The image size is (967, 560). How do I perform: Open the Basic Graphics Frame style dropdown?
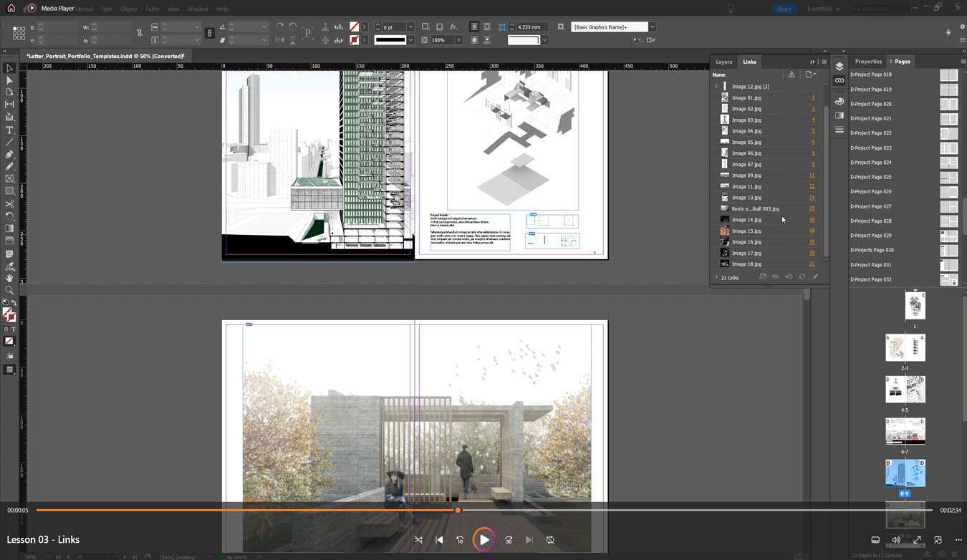652,27
